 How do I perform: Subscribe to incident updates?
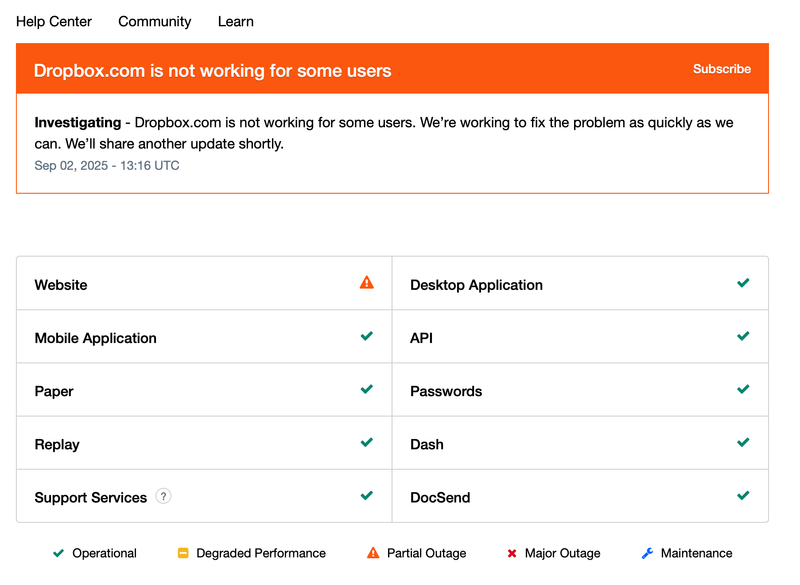click(x=722, y=69)
